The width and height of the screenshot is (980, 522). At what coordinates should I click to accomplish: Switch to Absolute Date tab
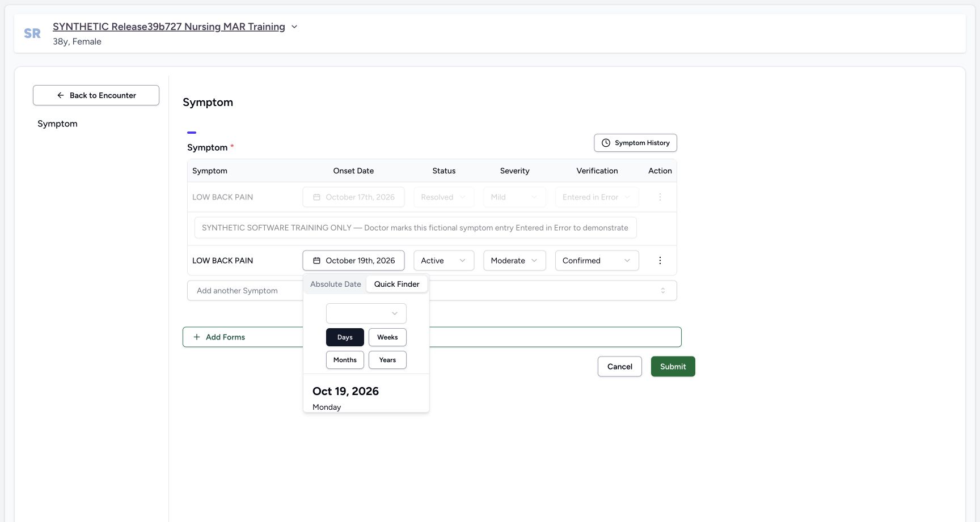click(336, 284)
